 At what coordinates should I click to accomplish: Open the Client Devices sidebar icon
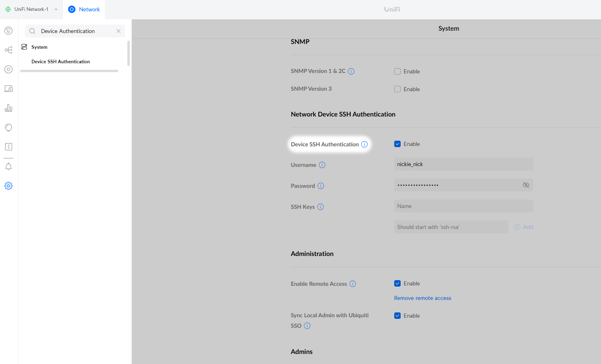(x=8, y=89)
